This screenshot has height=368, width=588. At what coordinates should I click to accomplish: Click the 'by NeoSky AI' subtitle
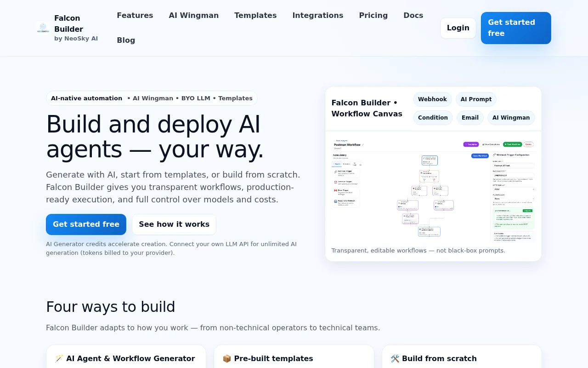[76, 39]
